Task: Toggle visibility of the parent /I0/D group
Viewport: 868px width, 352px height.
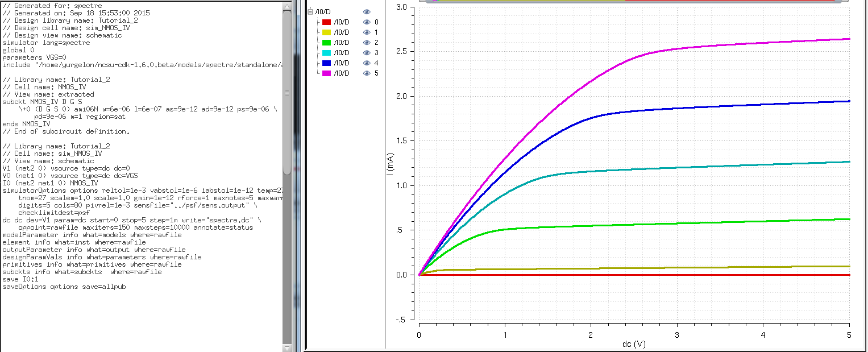Action: 367,12
